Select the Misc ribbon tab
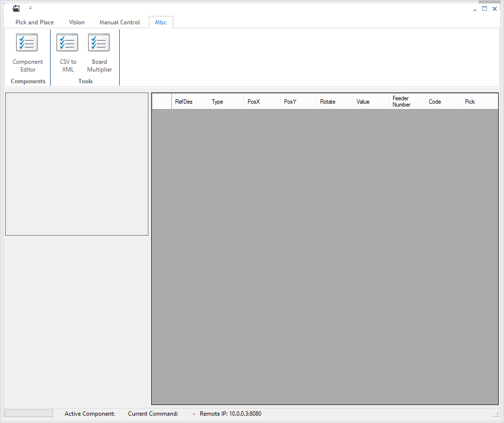Viewport: 504px width, 423px height. pyautogui.click(x=161, y=22)
